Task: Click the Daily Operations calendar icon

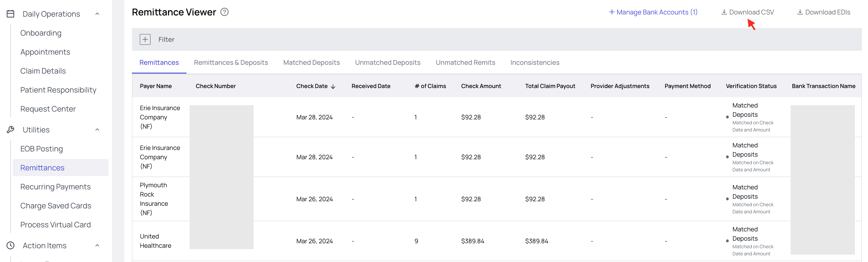Action: (x=10, y=14)
